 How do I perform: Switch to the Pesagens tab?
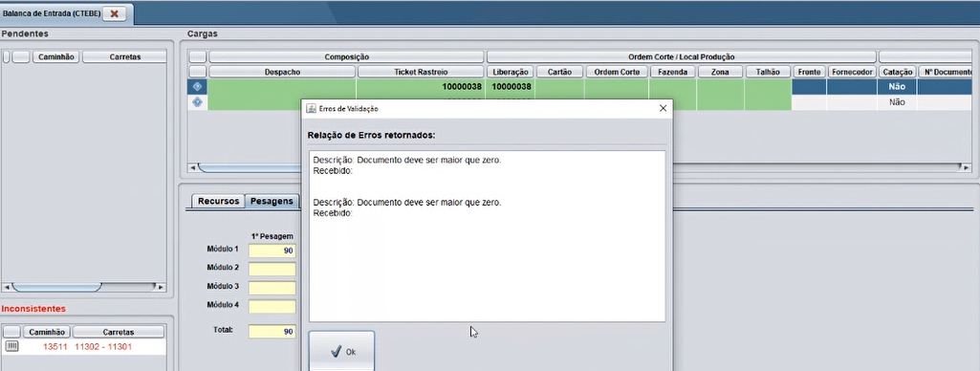(x=272, y=201)
